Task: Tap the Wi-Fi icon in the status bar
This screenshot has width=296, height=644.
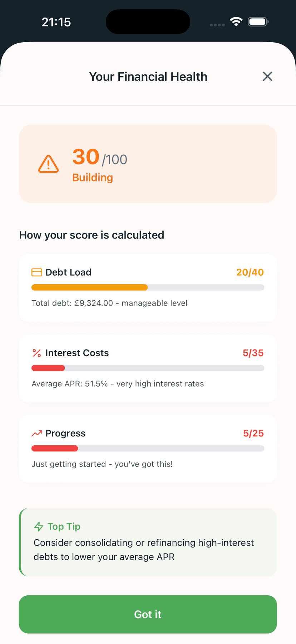Action: 236,21
